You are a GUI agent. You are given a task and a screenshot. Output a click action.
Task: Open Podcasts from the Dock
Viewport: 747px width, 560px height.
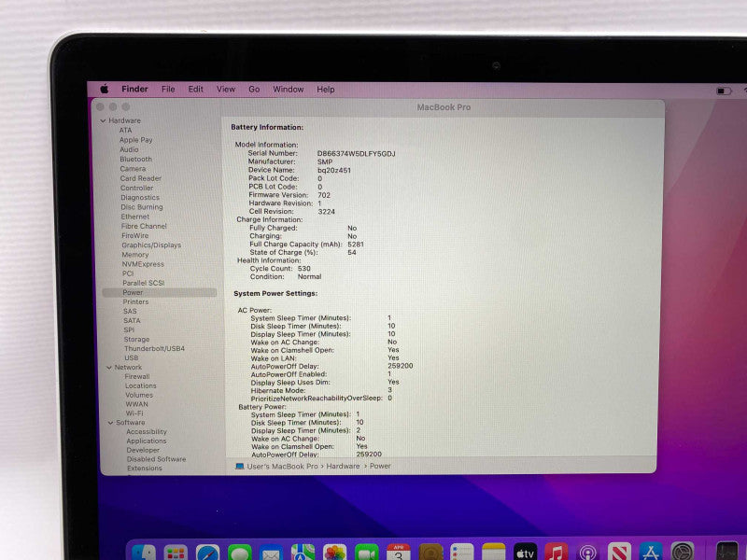(588, 553)
